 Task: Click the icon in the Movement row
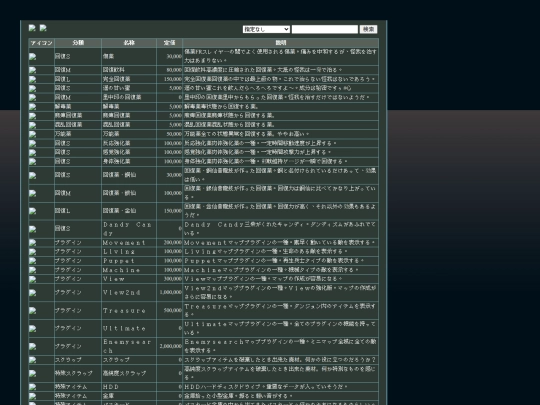pyautogui.click(x=32, y=242)
